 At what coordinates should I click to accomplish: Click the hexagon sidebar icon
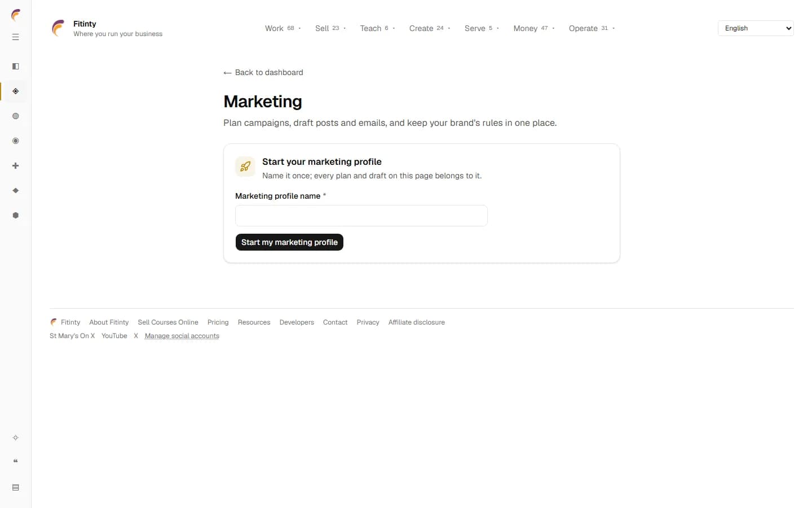pyautogui.click(x=16, y=216)
